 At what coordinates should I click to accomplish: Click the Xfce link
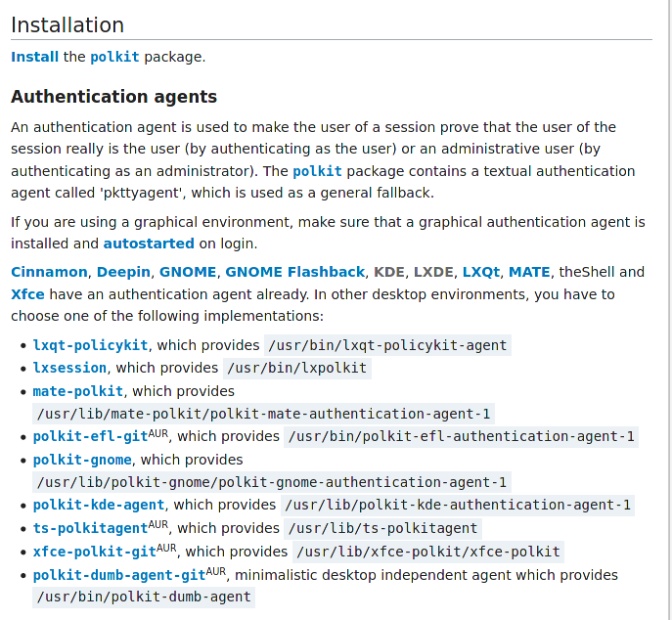point(27,294)
